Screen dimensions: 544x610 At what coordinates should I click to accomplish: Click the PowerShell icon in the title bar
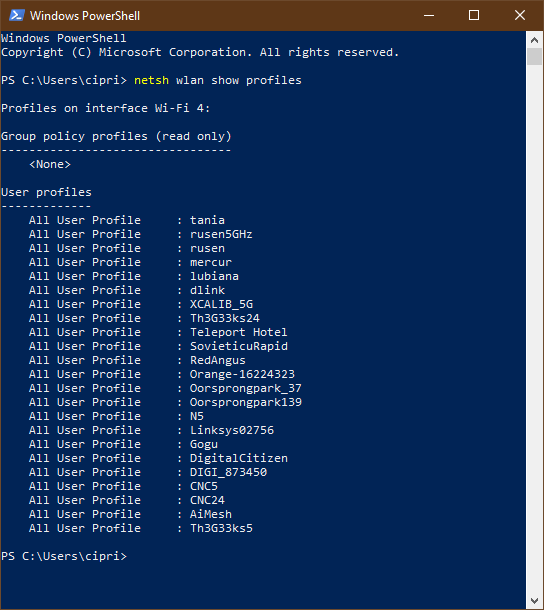pyautogui.click(x=17, y=16)
